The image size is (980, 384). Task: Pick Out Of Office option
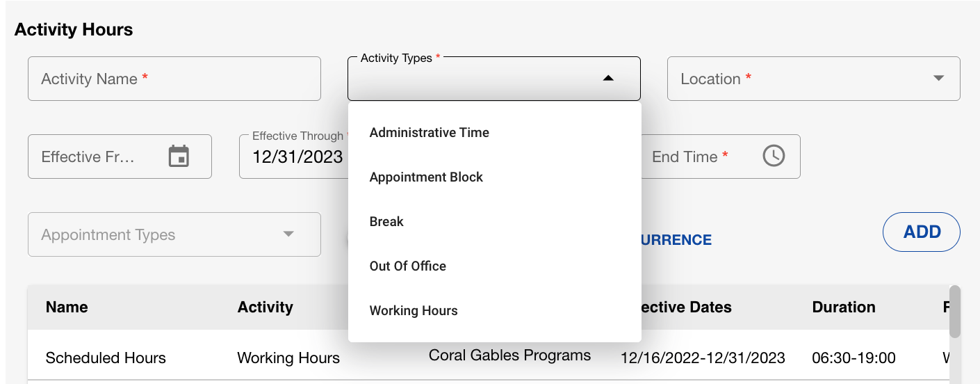click(x=408, y=266)
